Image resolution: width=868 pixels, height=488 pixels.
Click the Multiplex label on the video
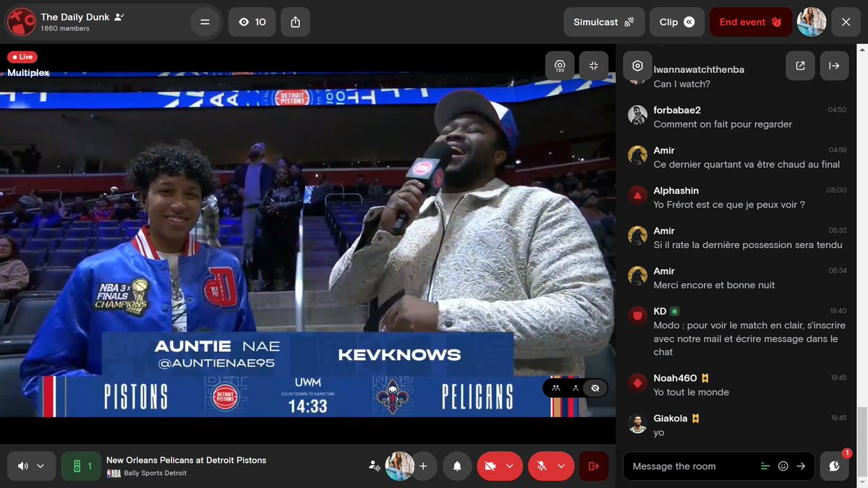(28, 73)
